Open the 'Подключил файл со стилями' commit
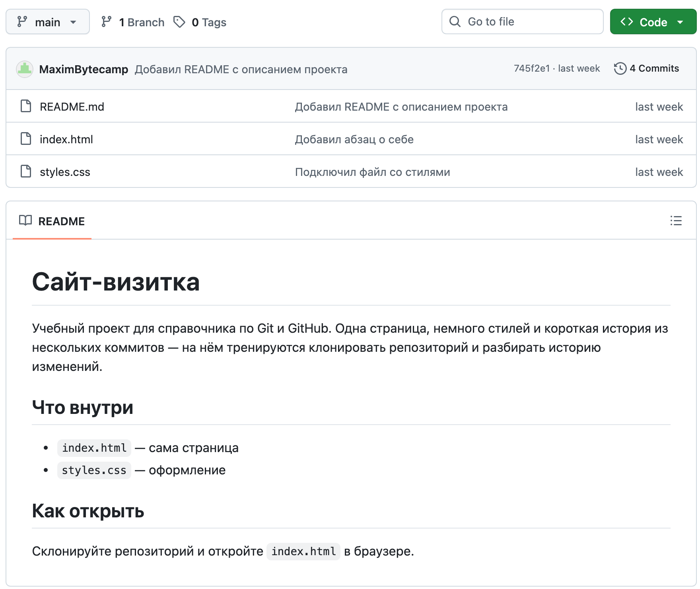 click(372, 172)
